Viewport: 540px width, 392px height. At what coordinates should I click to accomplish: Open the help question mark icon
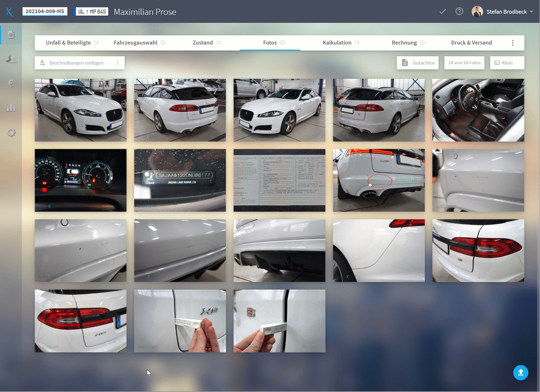click(459, 12)
